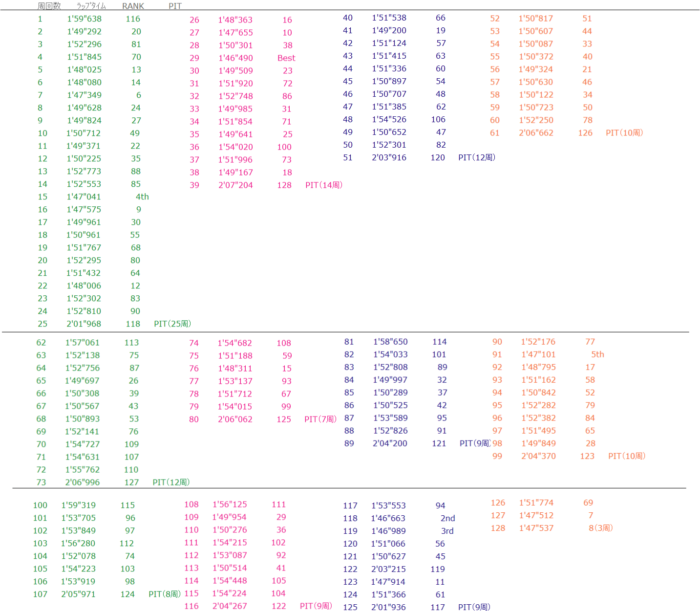Click the PIT(14周) label

pyautogui.click(x=324, y=185)
